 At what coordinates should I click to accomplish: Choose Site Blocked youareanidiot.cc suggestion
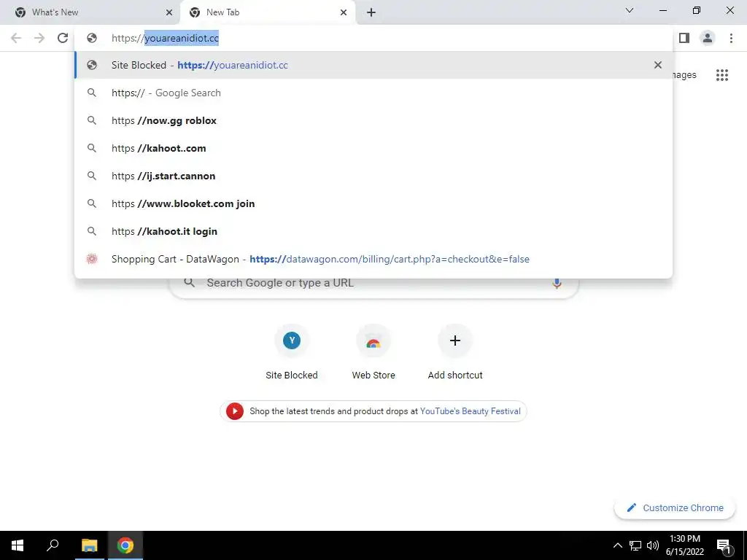pos(373,65)
